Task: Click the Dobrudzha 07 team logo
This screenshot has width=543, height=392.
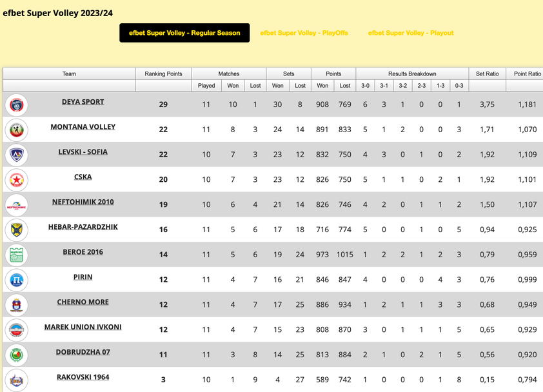Action: coord(16,355)
